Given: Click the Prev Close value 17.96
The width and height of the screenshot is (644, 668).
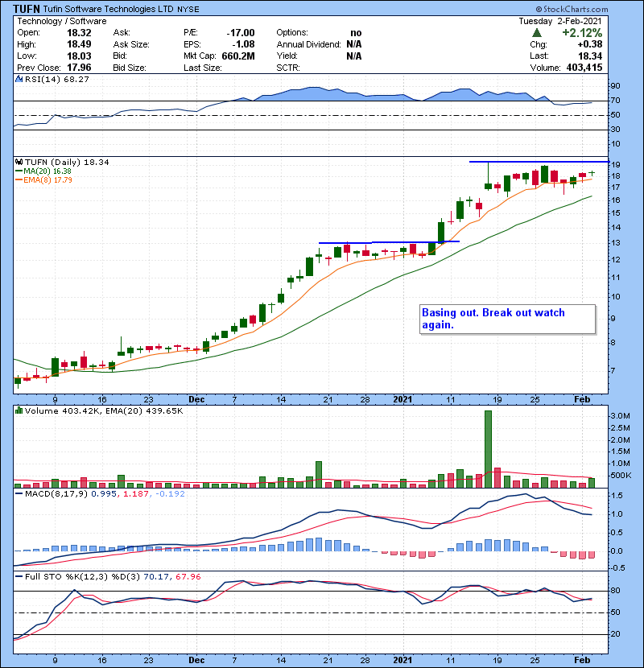Looking at the screenshot, I should 79,68.
